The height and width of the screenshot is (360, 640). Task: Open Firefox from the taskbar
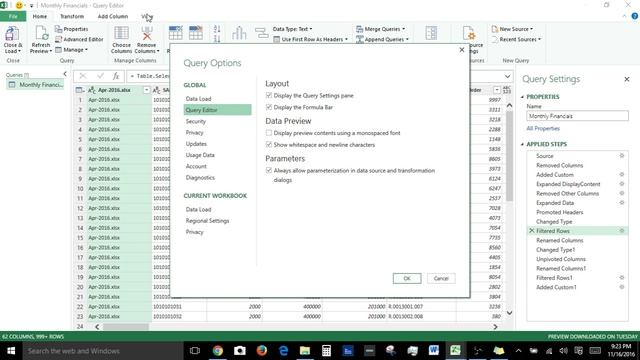pos(262,351)
